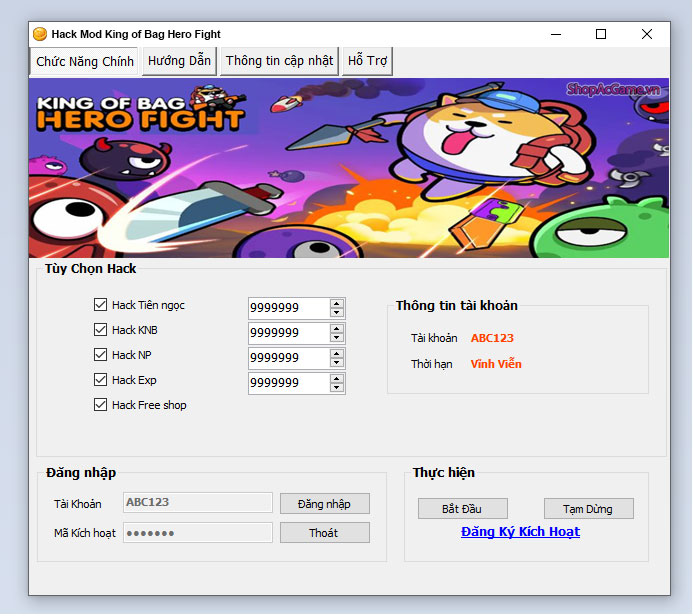Image resolution: width=693 pixels, height=616 pixels.
Task: Decrease the Hack KNB value with down arrow
Action: pyautogui.click(x=337, y=338)
